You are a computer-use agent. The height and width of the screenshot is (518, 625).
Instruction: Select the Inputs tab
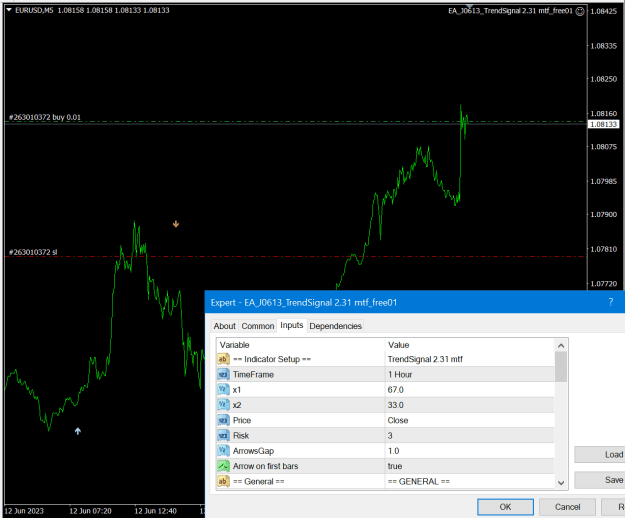tap(291, 325)
